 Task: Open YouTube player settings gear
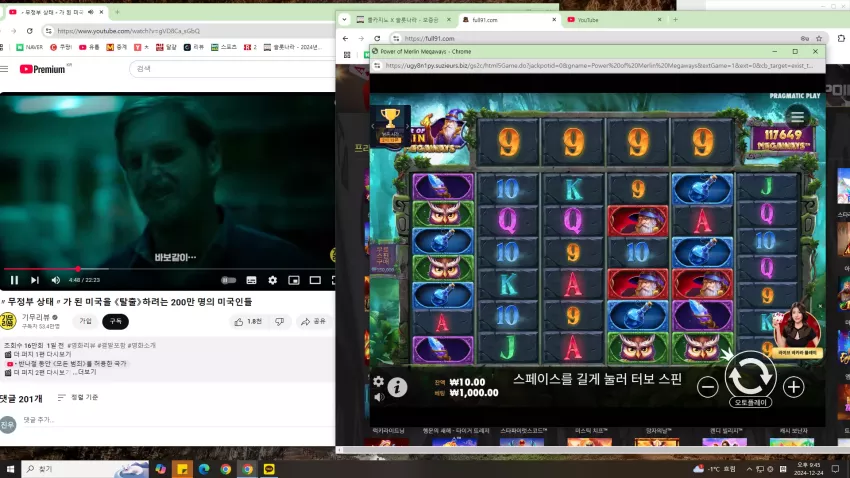click(273, 280)
